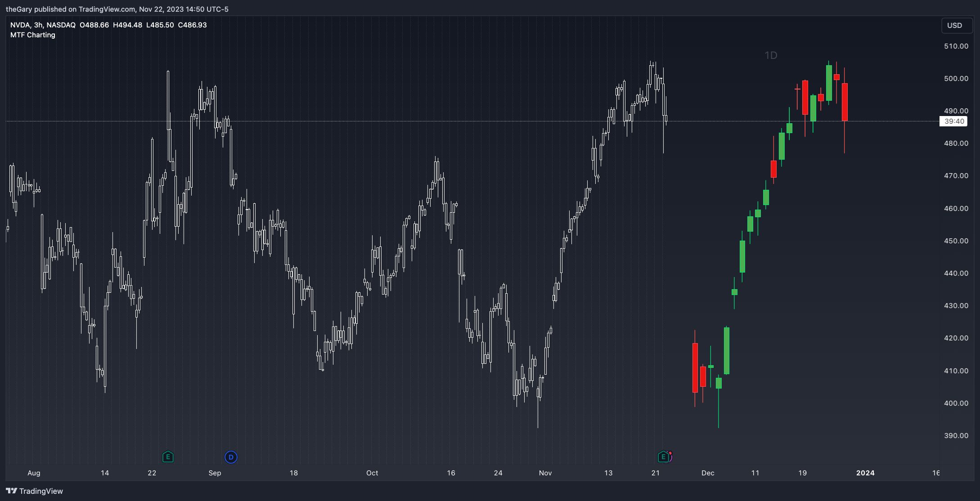Click the 440.00 price axis label
The image size is (980, 501).
(956, 273)
